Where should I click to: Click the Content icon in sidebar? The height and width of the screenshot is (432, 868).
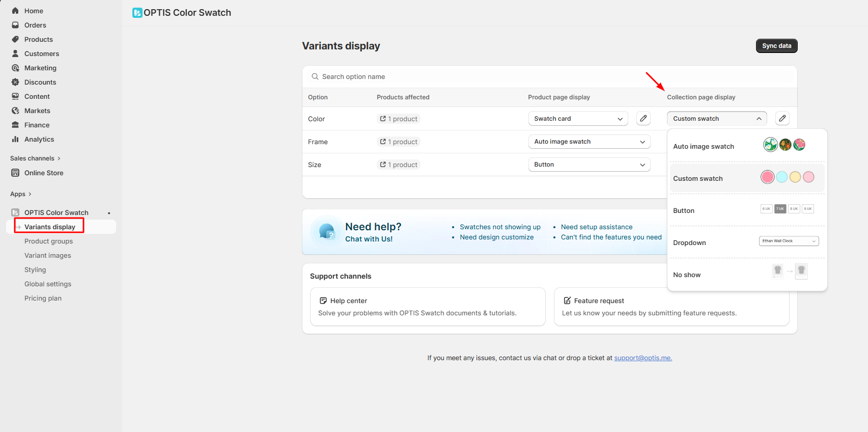click(15, 96)
